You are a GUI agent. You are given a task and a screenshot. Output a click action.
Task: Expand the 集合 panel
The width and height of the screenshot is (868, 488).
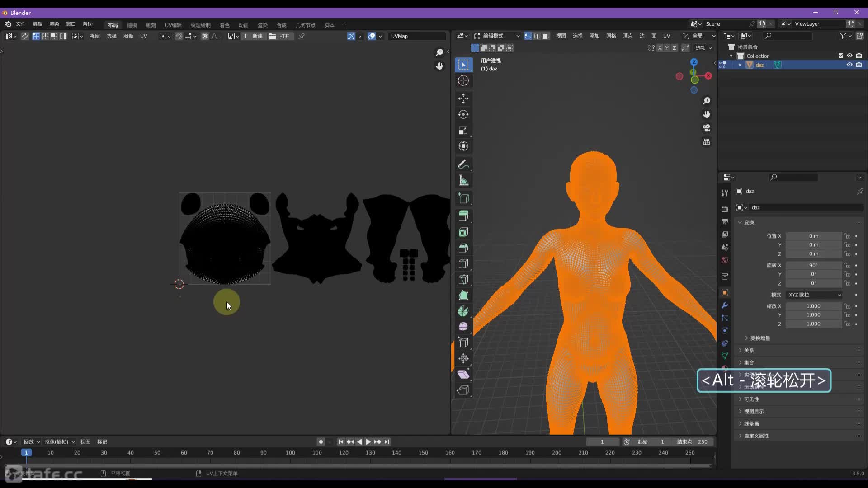coord(749,362)
